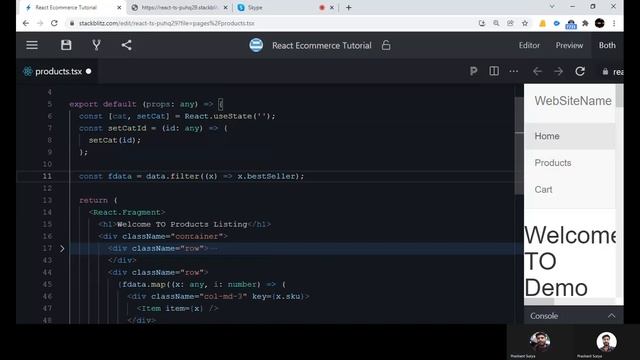Viewport: 640px width, 360px height.
Task: Open Cart link in preview
Action: (543, 190)
